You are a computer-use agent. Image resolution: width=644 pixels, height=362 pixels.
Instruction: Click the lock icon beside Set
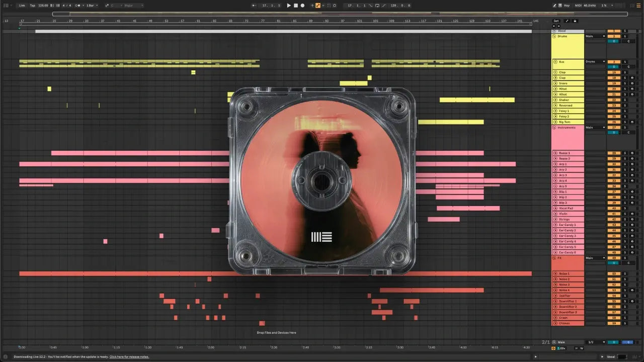[x=575, y=21]
